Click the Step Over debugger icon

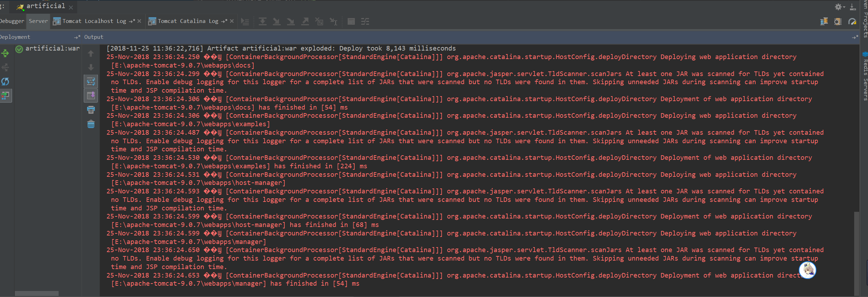pos(262,22)
